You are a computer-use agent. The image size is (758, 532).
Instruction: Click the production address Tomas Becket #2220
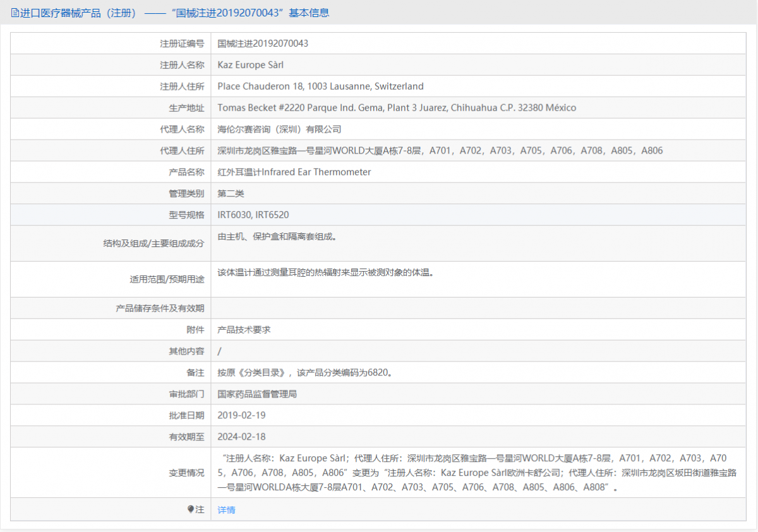tap(397, 108)
